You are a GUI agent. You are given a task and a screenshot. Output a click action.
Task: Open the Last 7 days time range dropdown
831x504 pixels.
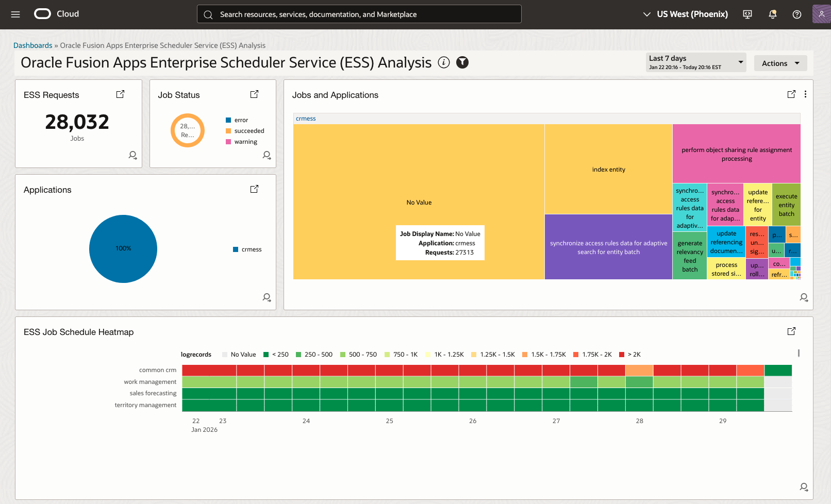(695, 62)
